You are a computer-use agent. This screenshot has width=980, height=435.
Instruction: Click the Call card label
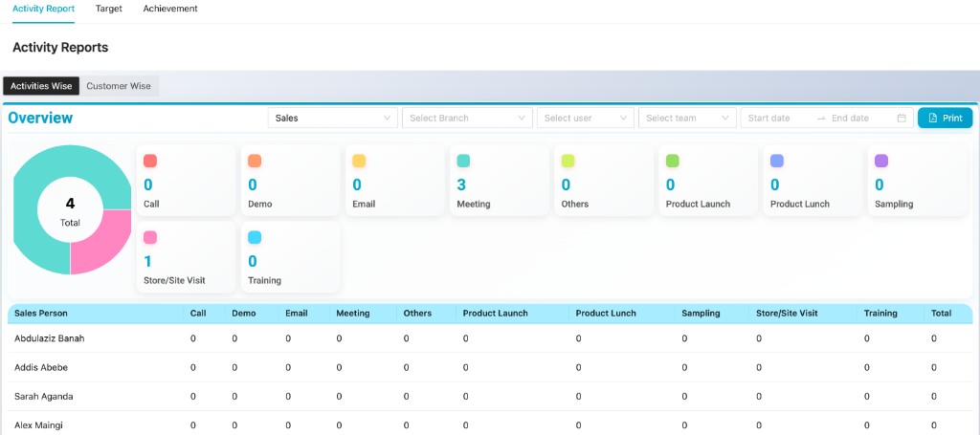151,204
